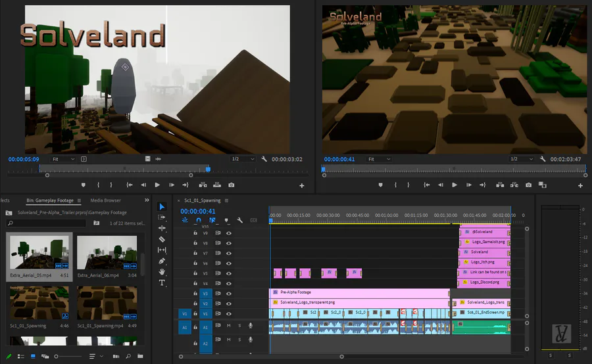This screenshot has height=364, width=592.
Task: Toggle sync lock for track V3
Action: click(218, 294)
